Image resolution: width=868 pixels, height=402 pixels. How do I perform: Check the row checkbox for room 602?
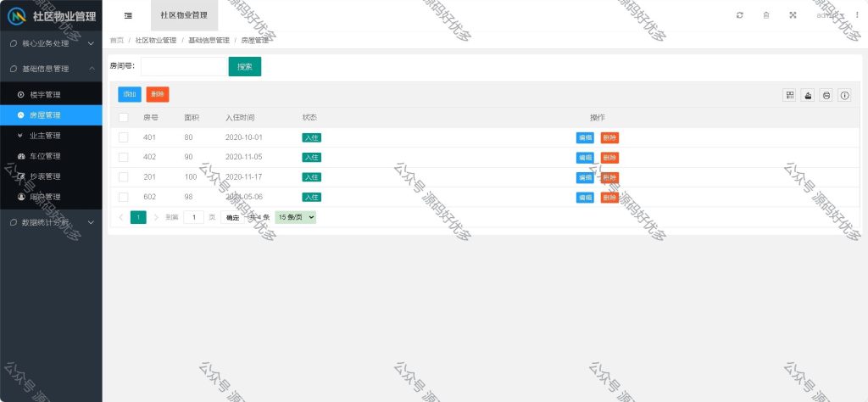coord(124,197)
